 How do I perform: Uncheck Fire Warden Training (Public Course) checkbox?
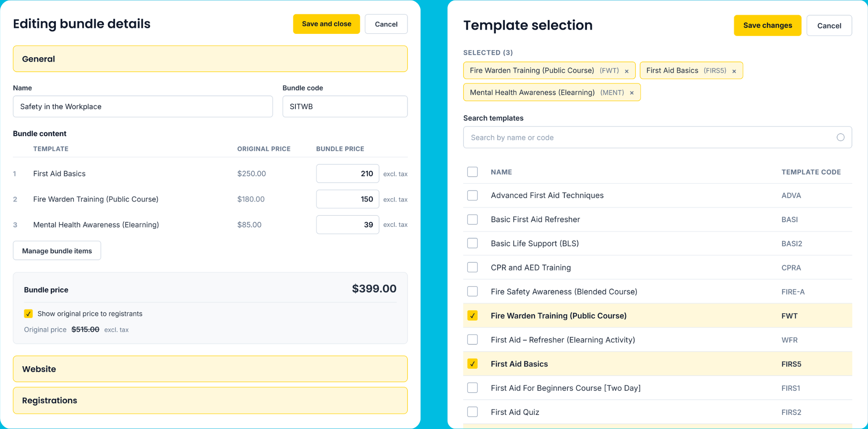pos(472,316)
